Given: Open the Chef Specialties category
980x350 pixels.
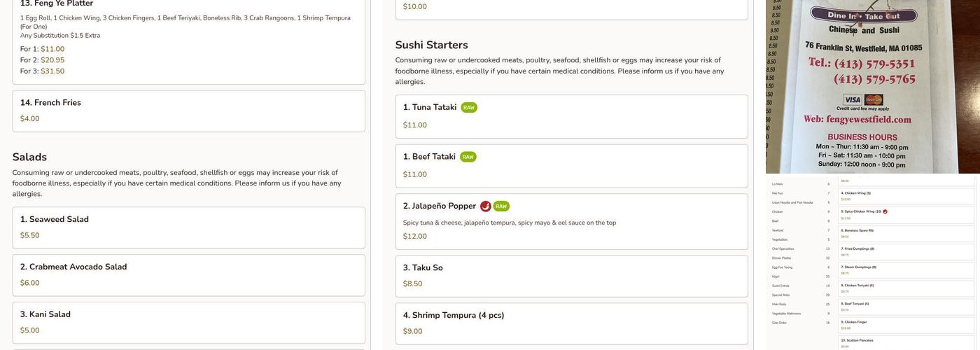Looking at the screenshot, I should (783, 248).
